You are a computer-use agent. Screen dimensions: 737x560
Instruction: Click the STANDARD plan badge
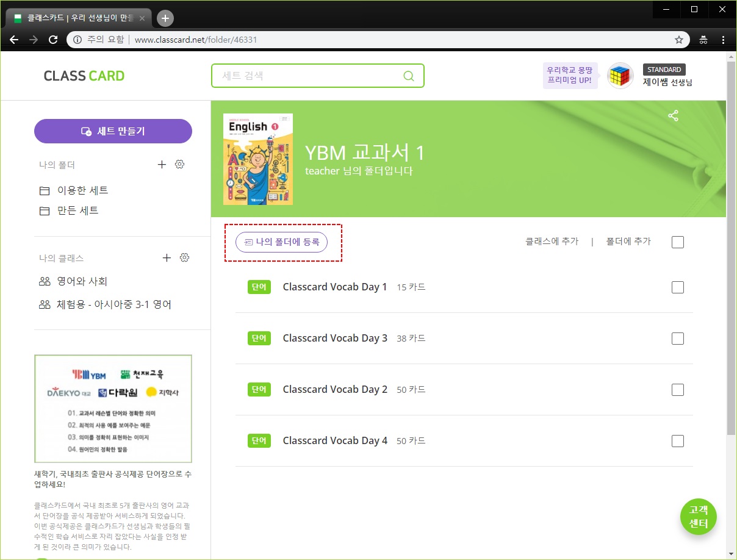[x=664, y=70]
